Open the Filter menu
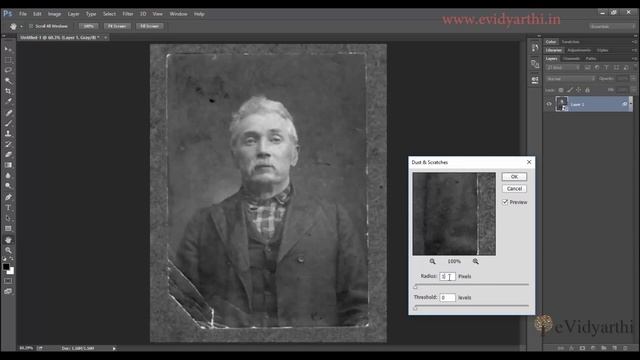Screen dimensions: 640x360 coord(128,14)
